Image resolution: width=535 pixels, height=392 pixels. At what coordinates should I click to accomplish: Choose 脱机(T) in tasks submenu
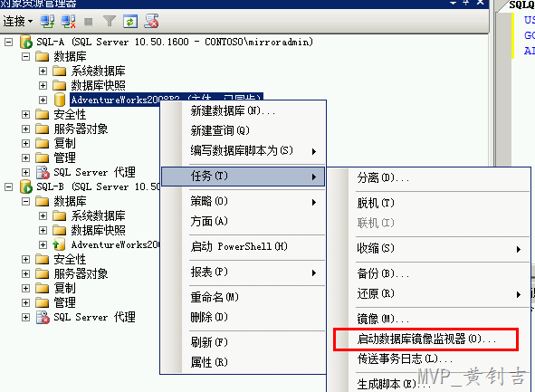click(x=429, y=204)
